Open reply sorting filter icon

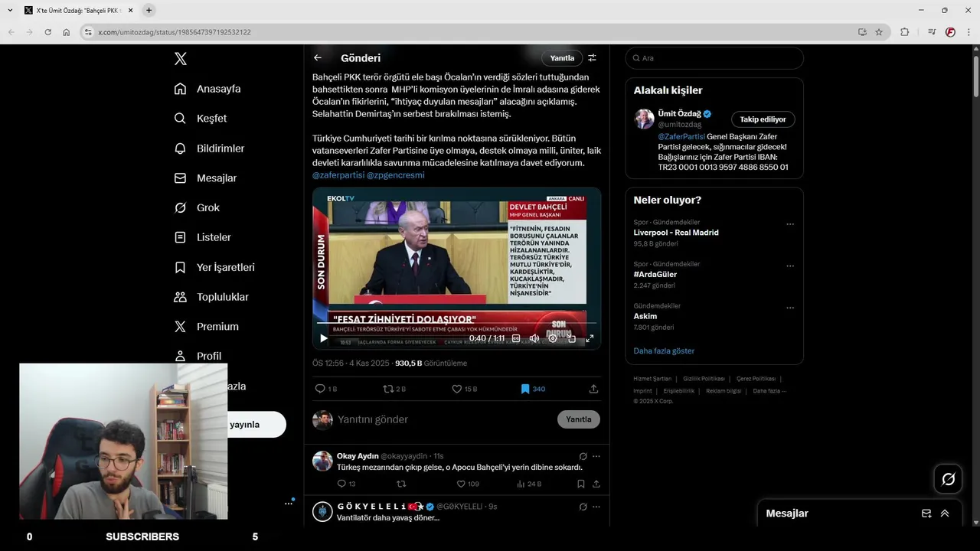pyautogui.click(x=592, y=58)
